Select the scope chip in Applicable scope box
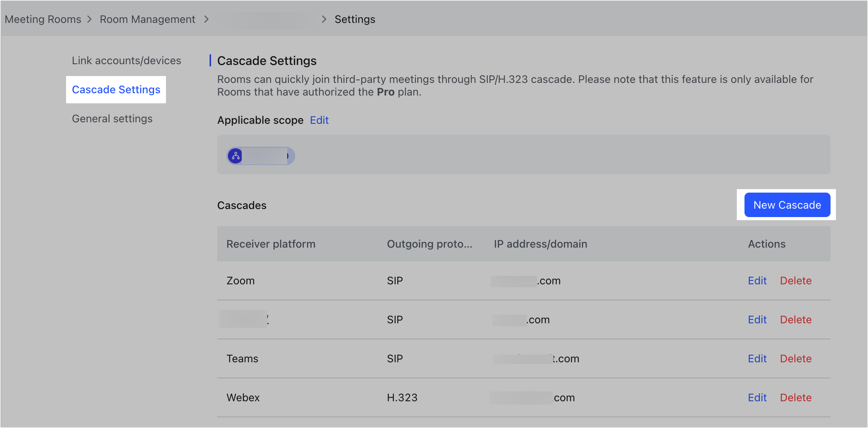 tap(261, 156)
